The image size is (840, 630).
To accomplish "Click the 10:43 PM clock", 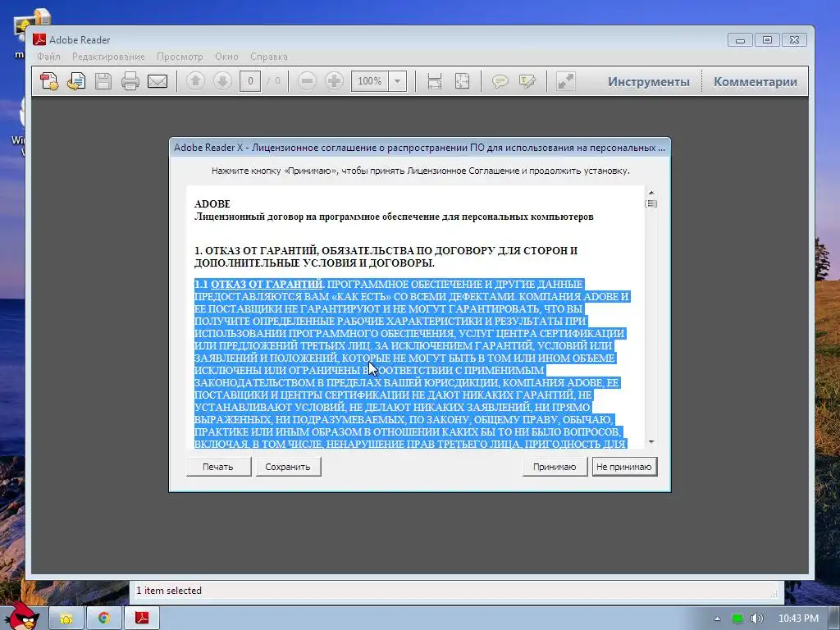I will [x=798, y=619].
